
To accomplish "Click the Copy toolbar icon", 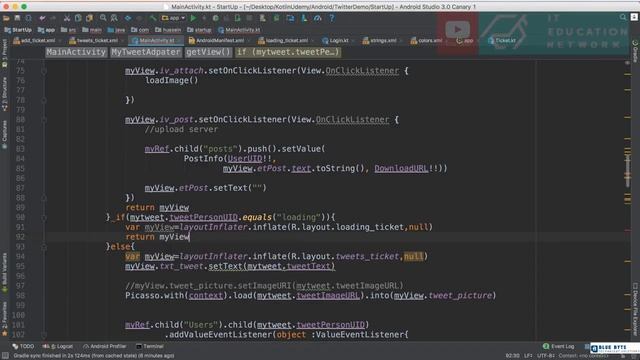I will coord(78,18).
